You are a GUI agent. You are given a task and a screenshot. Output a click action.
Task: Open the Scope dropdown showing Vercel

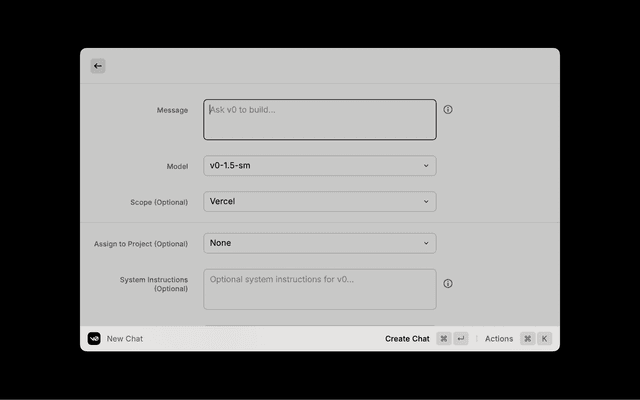click(319, 202)
